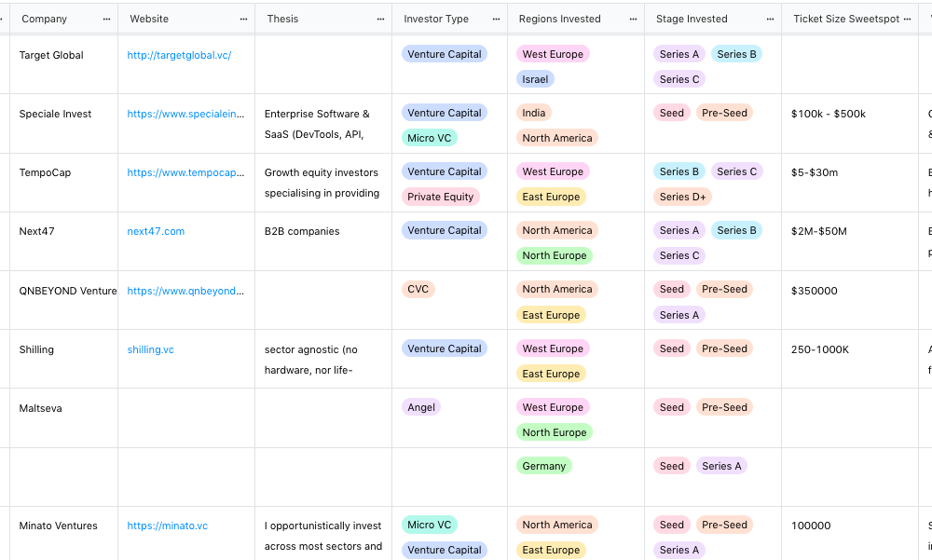Click the Private Equity tag
This screenshot has height=560, width=932.
click(x=441, y=197)
